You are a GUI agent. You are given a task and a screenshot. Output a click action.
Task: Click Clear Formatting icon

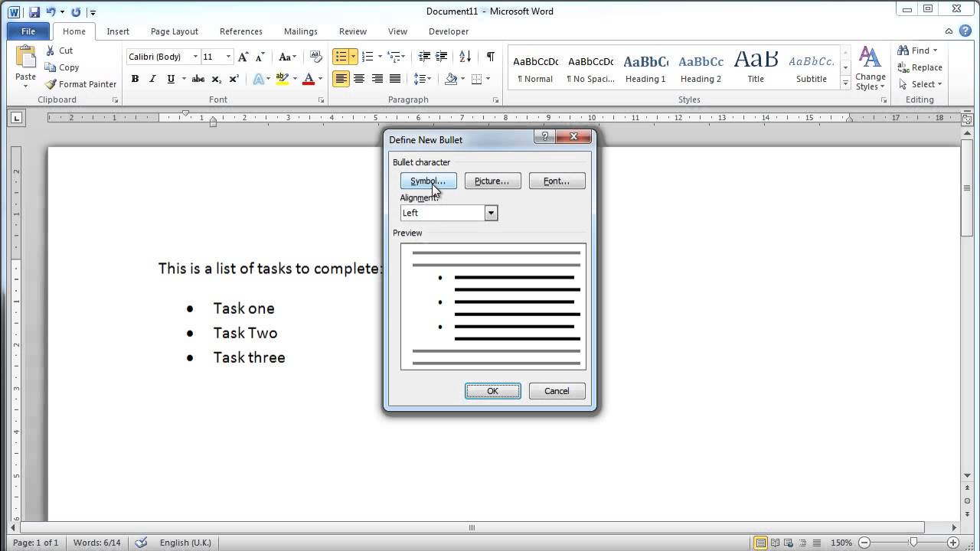(x=316, y=57)
